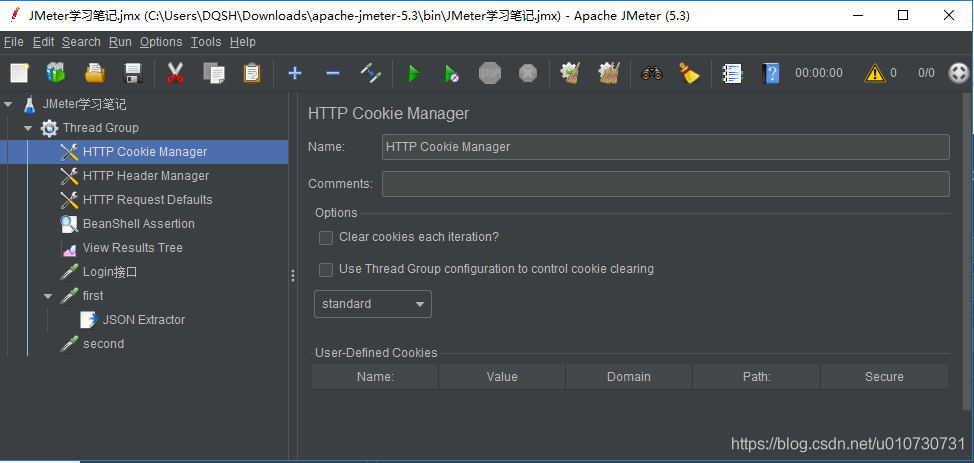Stop the running test
974x463 pixels.
tap(490, 73)
